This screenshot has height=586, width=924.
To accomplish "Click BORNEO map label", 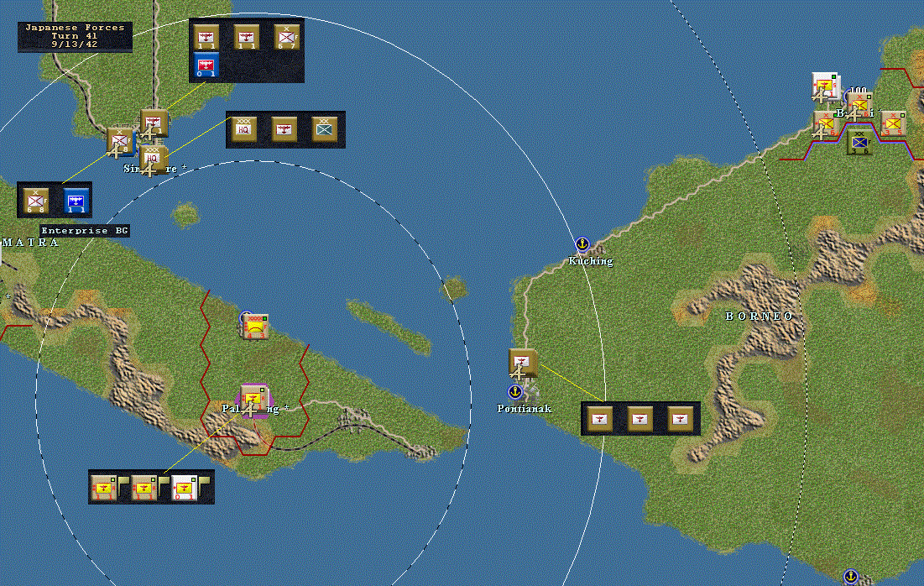I will 759,316.
